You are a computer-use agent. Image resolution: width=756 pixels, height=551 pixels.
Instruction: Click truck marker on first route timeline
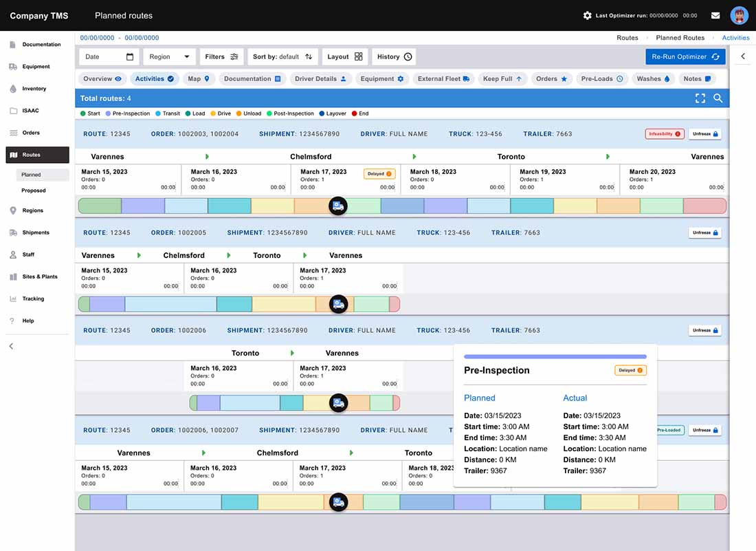click(x=338, y=206)
